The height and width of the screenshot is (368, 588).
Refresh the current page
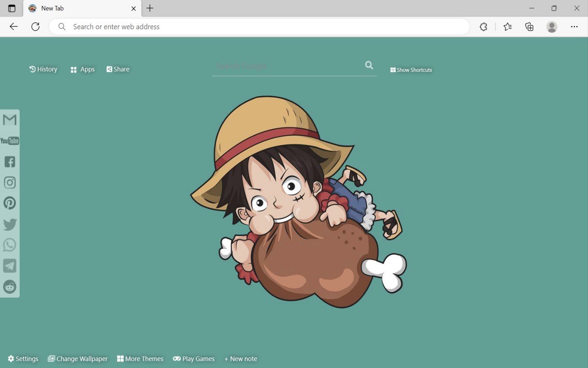pyautogui.click(x=35, y=27)
